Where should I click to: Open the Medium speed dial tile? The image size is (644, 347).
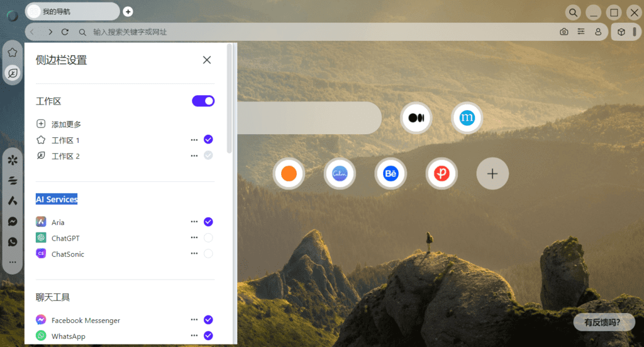pos(416,118)
